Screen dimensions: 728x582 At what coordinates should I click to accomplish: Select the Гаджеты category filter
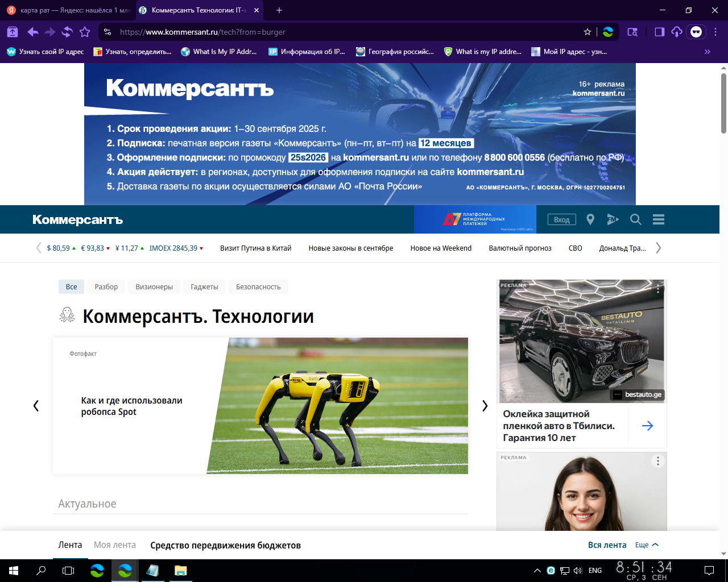tap(204, 286)
